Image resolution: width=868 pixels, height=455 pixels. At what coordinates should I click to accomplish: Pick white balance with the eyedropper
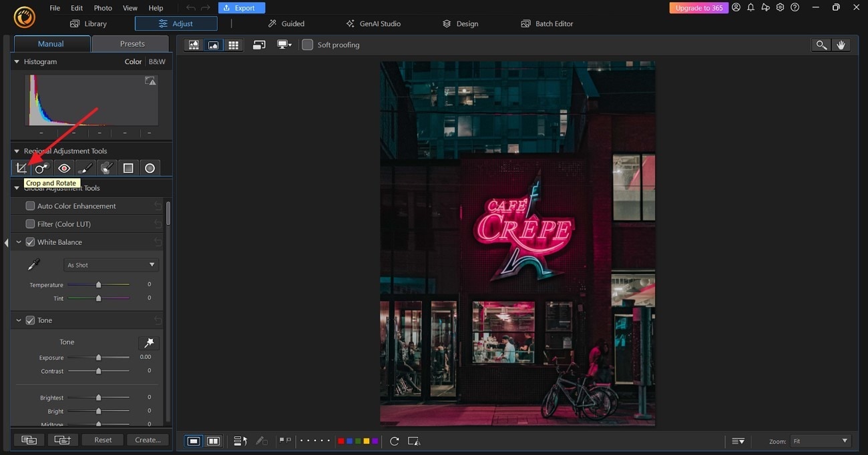(33, 265)
